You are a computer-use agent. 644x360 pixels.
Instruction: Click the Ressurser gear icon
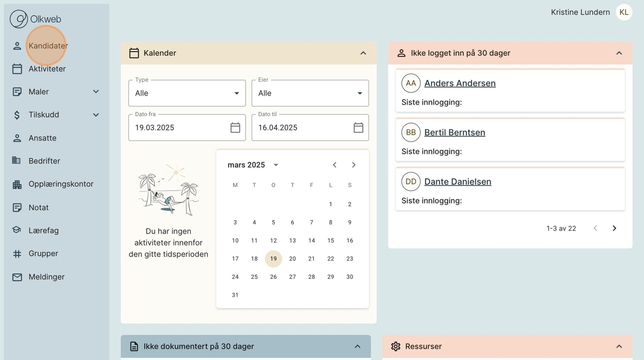(x=396, y=346)
